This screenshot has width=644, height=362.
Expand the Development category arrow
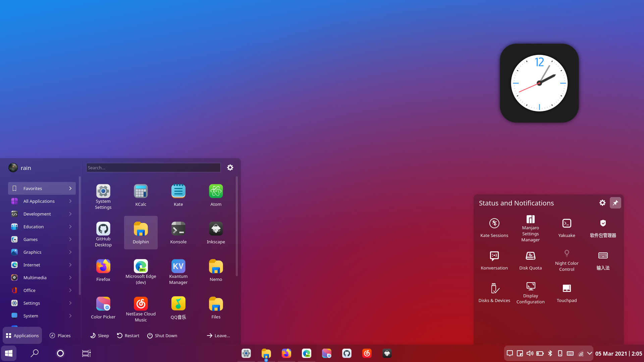70,214
